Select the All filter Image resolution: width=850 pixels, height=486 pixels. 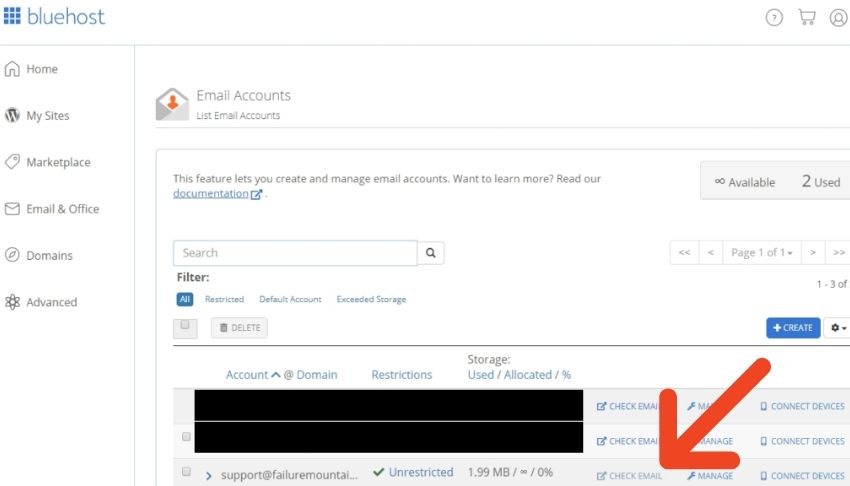point(185,299)
